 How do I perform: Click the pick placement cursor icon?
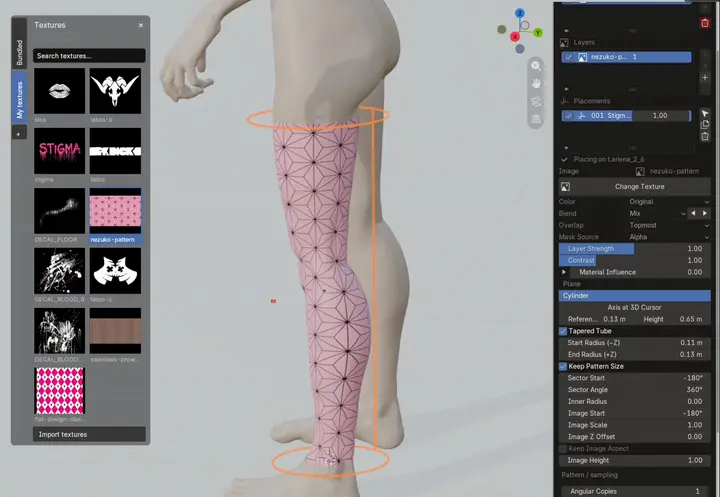(705, 113)
